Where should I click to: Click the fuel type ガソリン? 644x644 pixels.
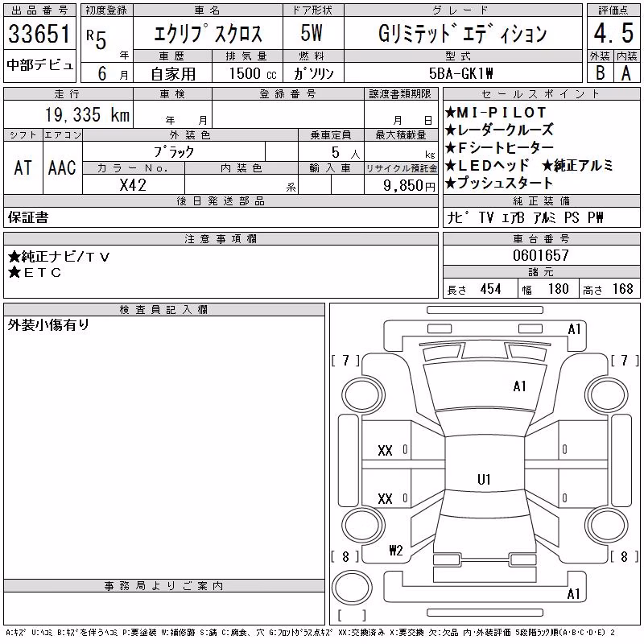[314, 73]
